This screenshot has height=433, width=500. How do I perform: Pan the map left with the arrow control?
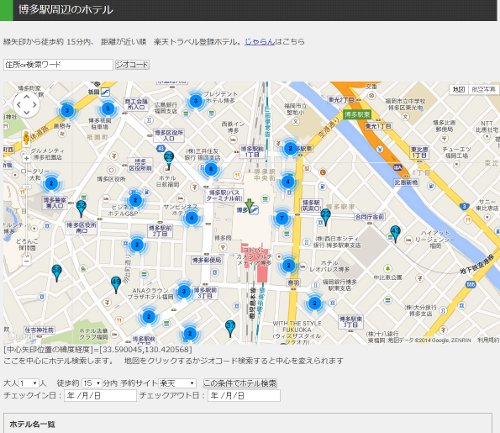pos(19,105)
